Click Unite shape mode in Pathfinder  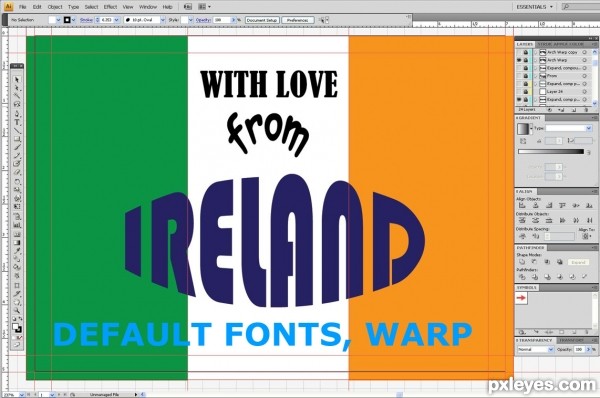point(522,262)
